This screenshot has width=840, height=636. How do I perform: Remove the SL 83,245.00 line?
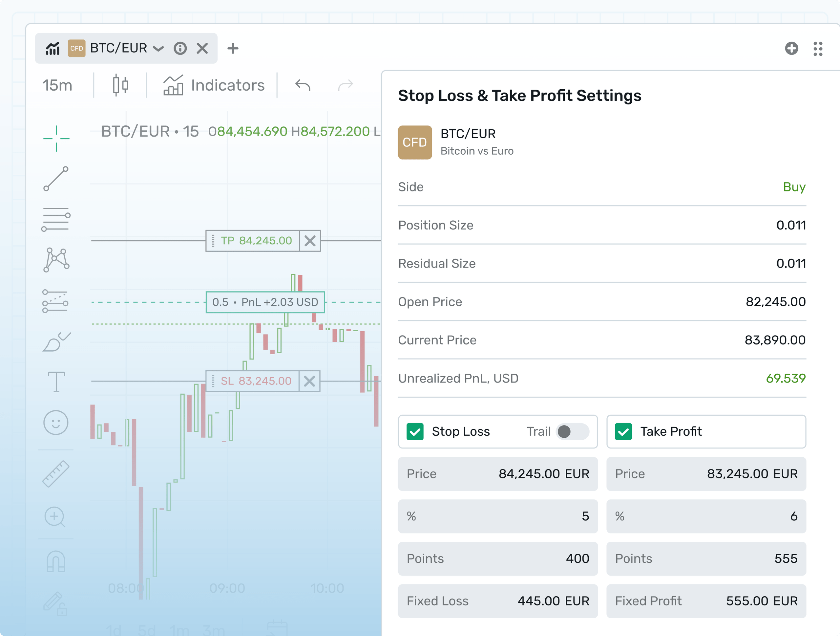309,381
